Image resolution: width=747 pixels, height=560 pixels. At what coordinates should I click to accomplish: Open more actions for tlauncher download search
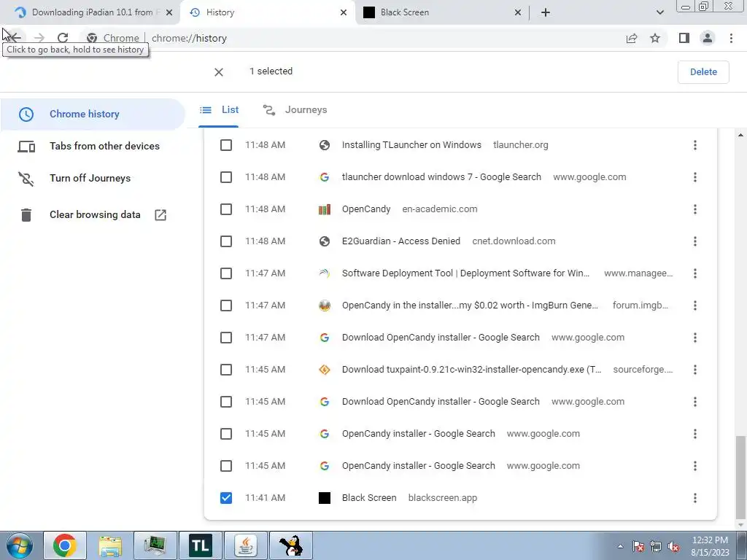click(x=695, y=177)
